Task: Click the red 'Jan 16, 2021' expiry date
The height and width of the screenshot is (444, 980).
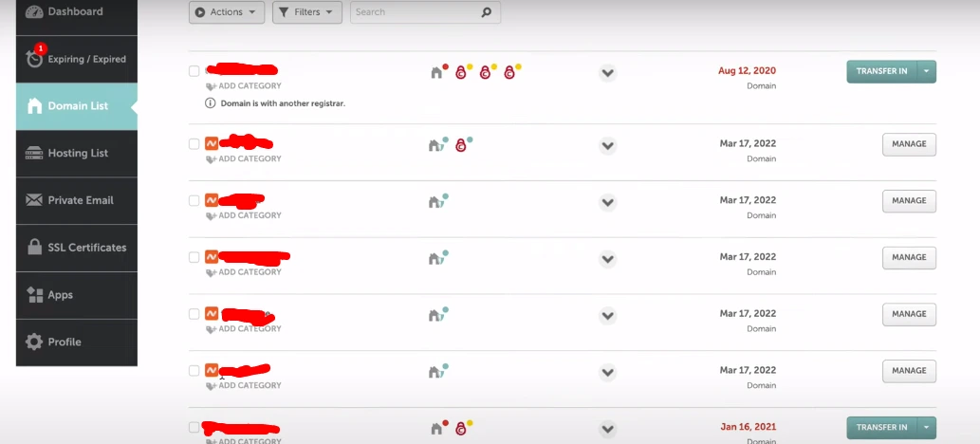Action: pos(749,427)
